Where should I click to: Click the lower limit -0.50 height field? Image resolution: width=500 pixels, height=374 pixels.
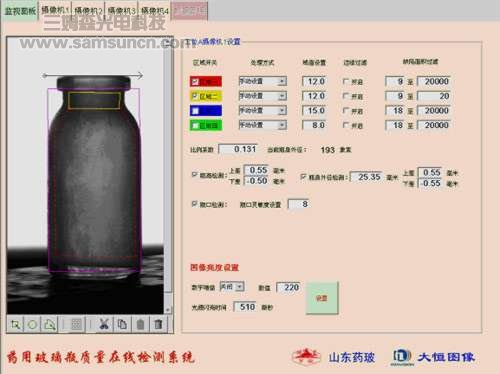click(x=256, y=181)
